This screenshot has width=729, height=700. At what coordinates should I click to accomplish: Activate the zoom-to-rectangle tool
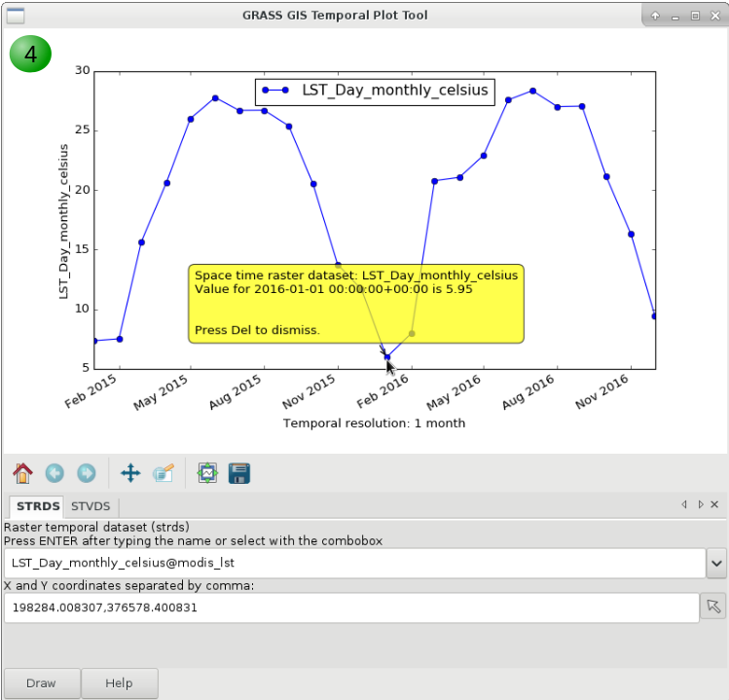[x=164, y=473]
